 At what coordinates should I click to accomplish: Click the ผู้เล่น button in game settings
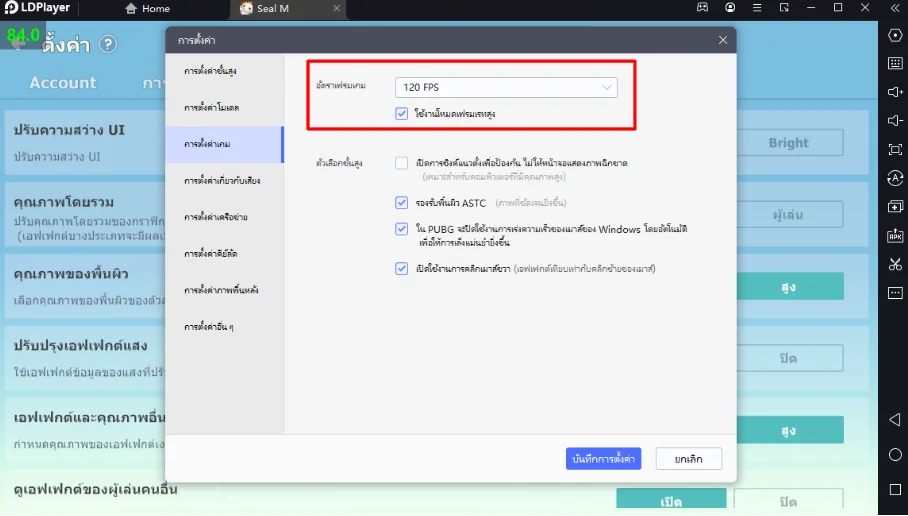(789, 215)
